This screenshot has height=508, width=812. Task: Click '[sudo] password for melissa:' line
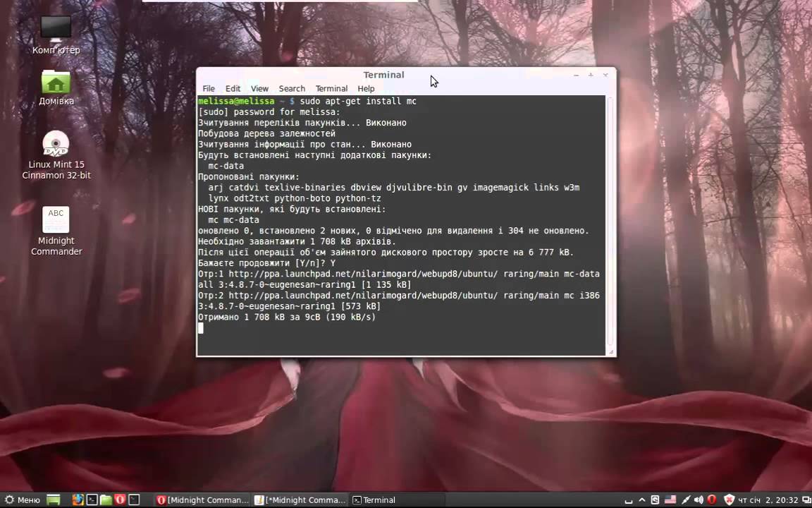point(269,112)
